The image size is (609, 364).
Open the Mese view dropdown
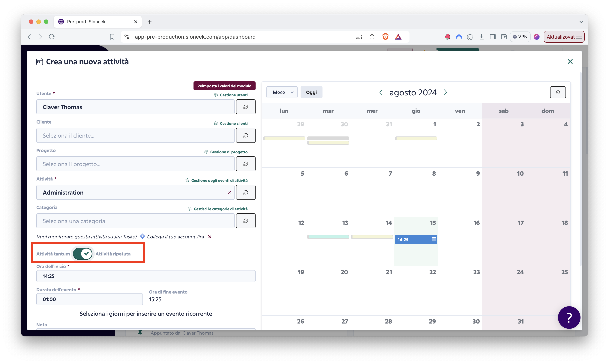point(282,92)
